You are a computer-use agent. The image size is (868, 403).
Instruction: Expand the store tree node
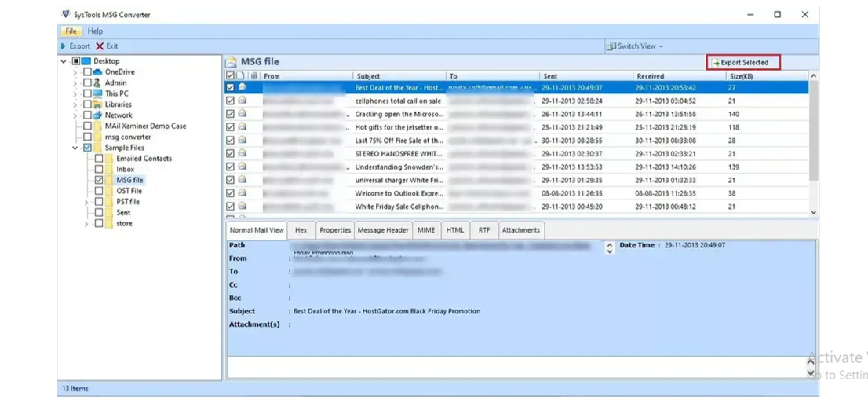86,224
